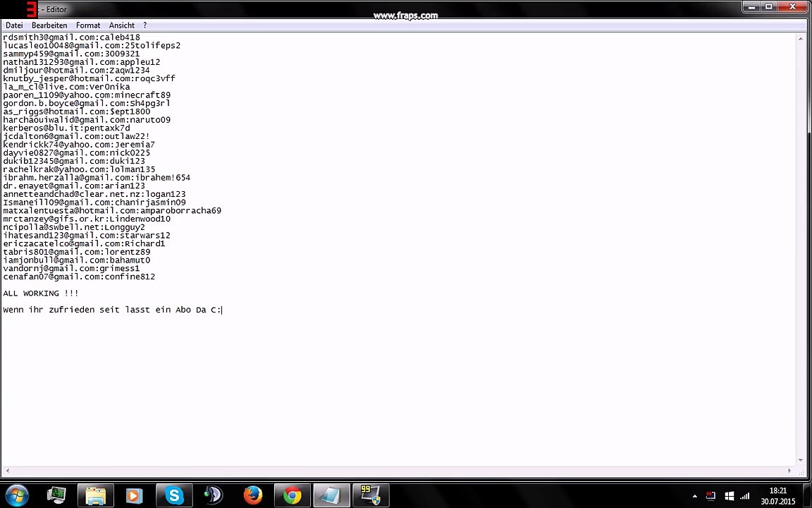Open the Format menu
812x508 pixels.
pyautogui.click(x=88, y=25)
